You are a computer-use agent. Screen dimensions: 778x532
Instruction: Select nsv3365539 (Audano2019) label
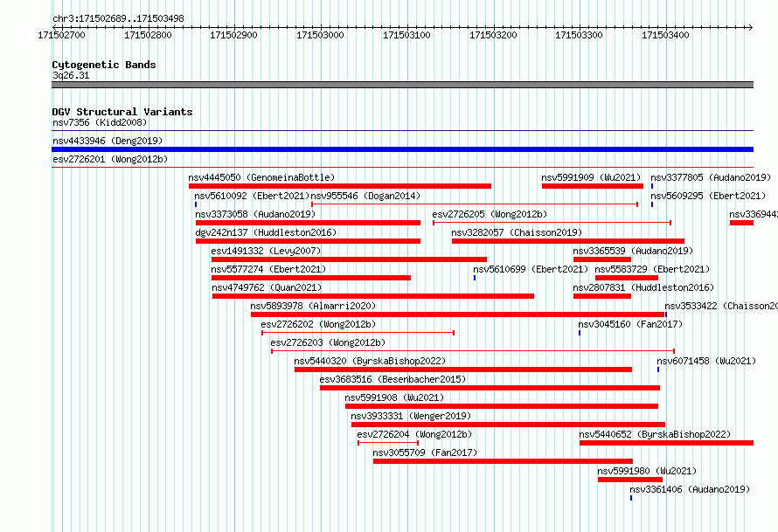pyautogui.click(x=633, y=251)
